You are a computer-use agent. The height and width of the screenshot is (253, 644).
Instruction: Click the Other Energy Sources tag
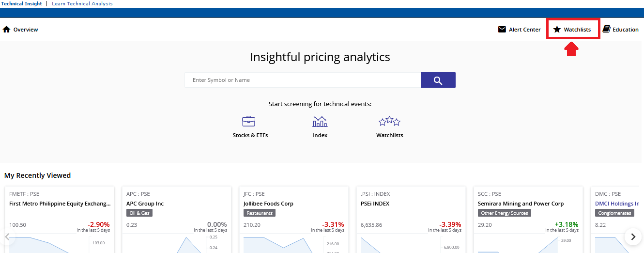click(505, 213)
